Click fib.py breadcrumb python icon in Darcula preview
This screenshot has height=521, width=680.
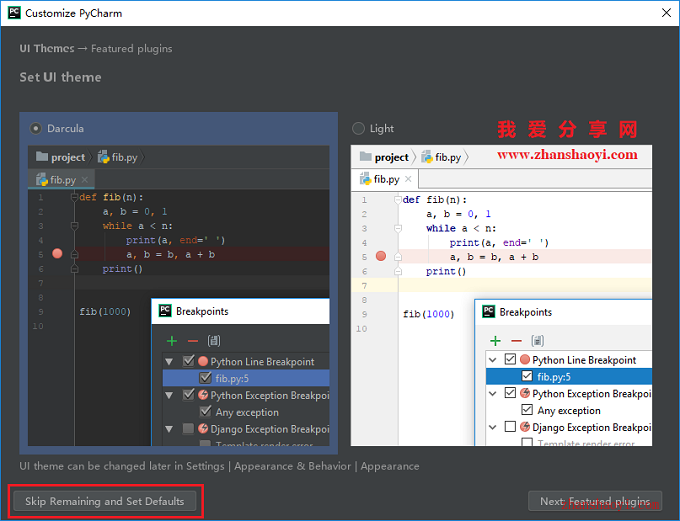coord(103,157)
